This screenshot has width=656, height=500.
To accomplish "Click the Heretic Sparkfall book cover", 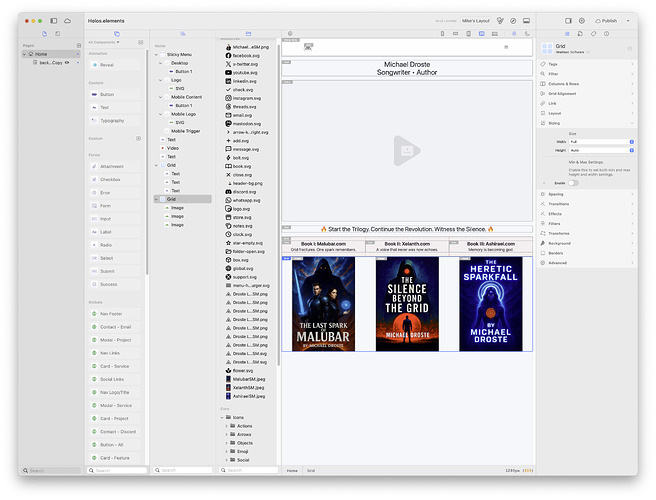I will (491, 304).
